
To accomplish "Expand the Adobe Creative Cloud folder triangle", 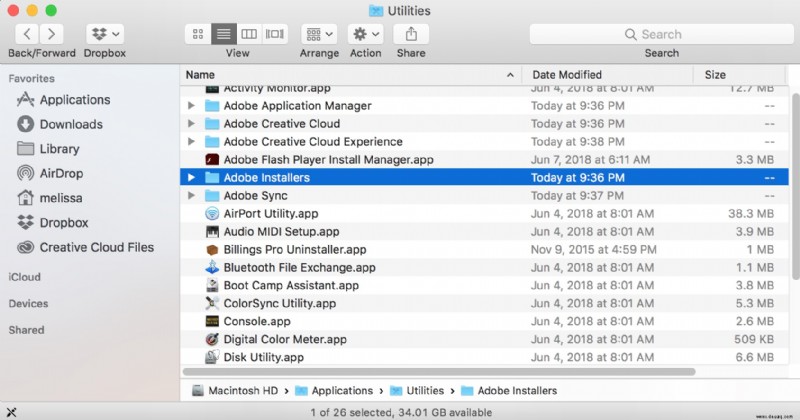I will click(x=191, y=123).
